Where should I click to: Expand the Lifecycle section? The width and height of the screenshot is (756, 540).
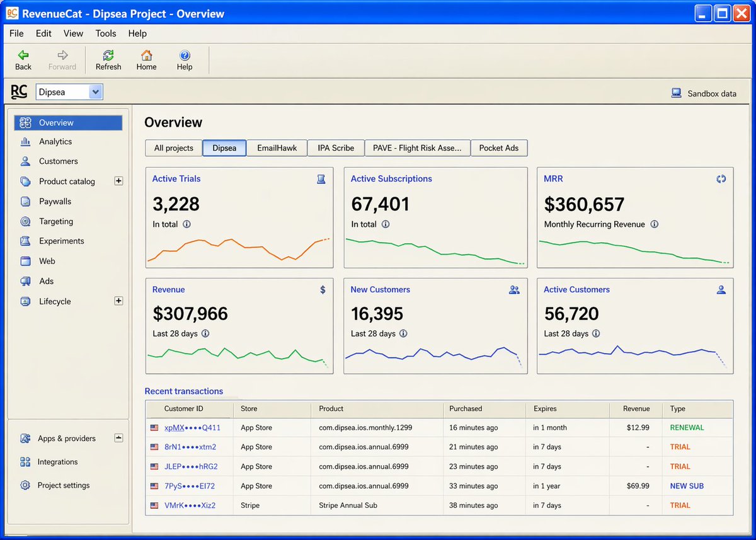pos(118,301)
